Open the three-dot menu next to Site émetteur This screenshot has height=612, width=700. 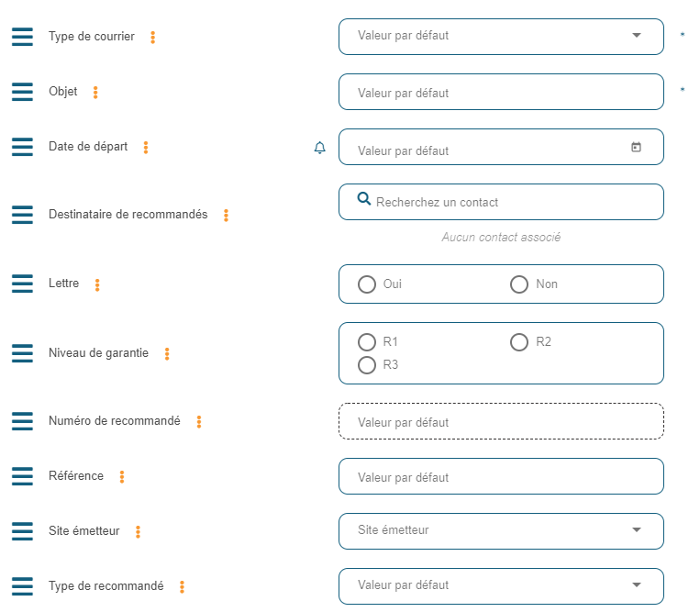click(138, 531)
